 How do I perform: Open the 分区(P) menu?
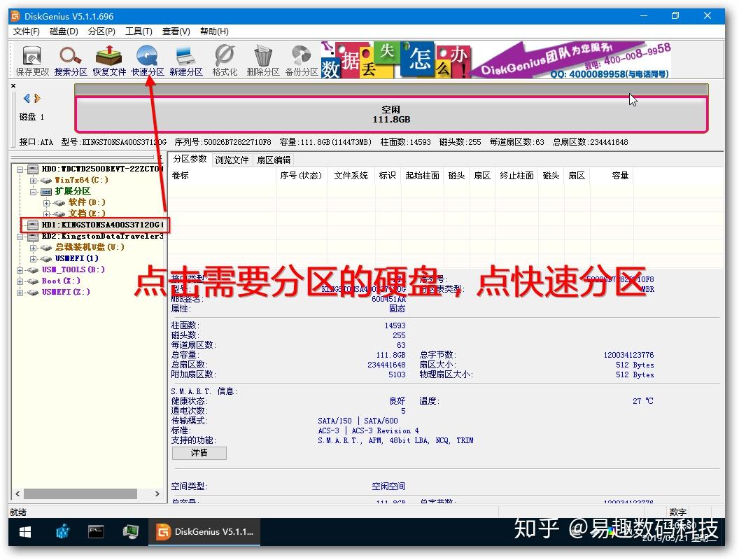(101, 31)
